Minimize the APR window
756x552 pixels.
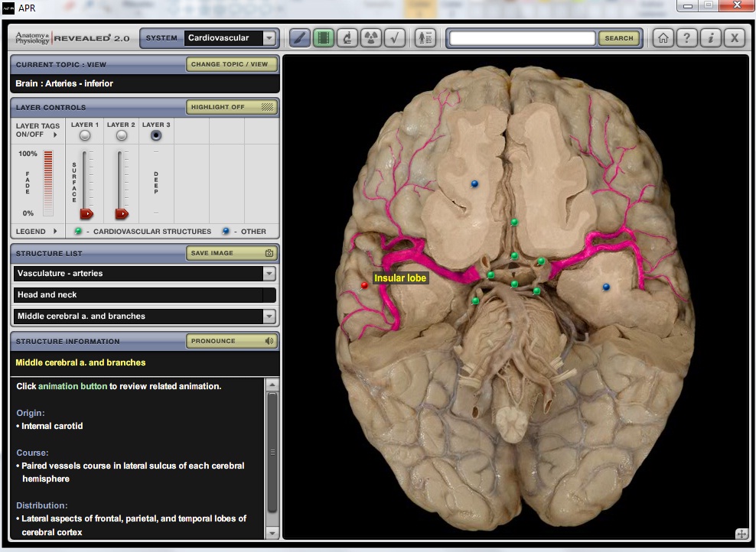tap(688, 6)
